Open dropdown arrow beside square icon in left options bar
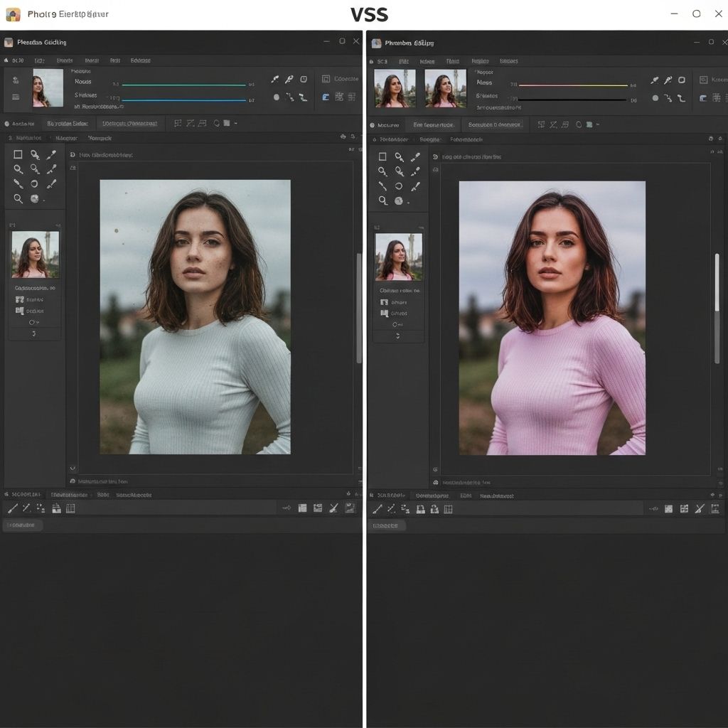The height and width of the screenshot is (728, 728). (x=235, y=124)
